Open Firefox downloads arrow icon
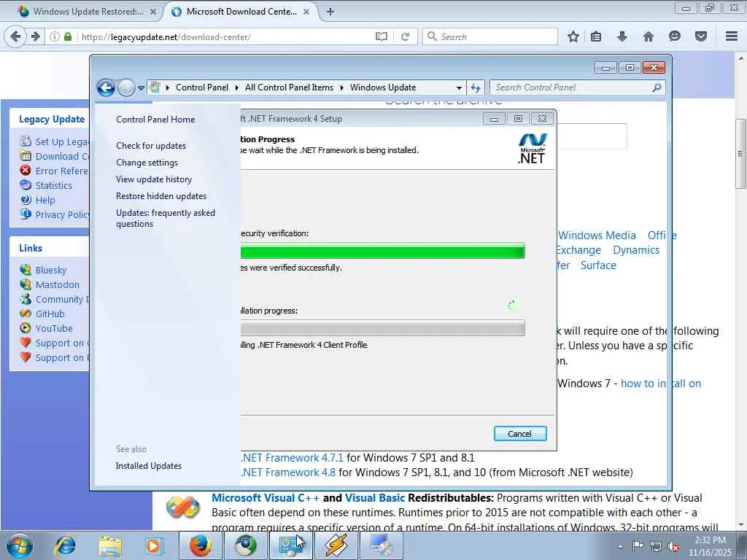The image size is (747, 560). [x=622, y=36]
